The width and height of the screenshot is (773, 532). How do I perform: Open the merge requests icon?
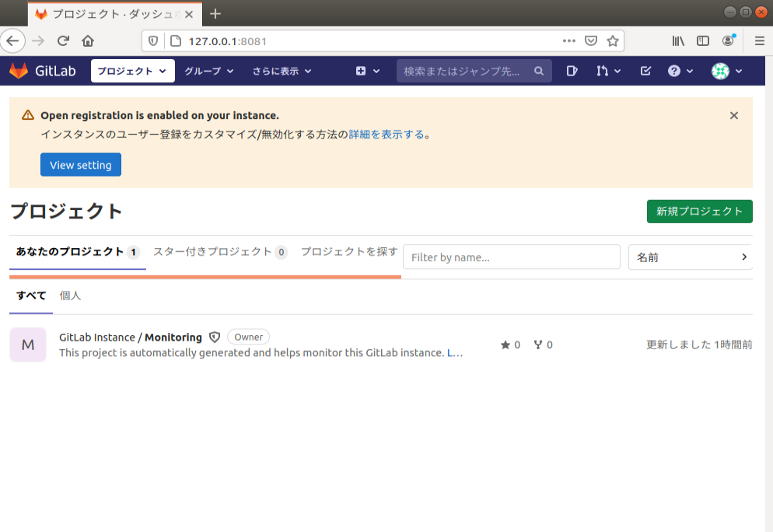coord(603,71)
